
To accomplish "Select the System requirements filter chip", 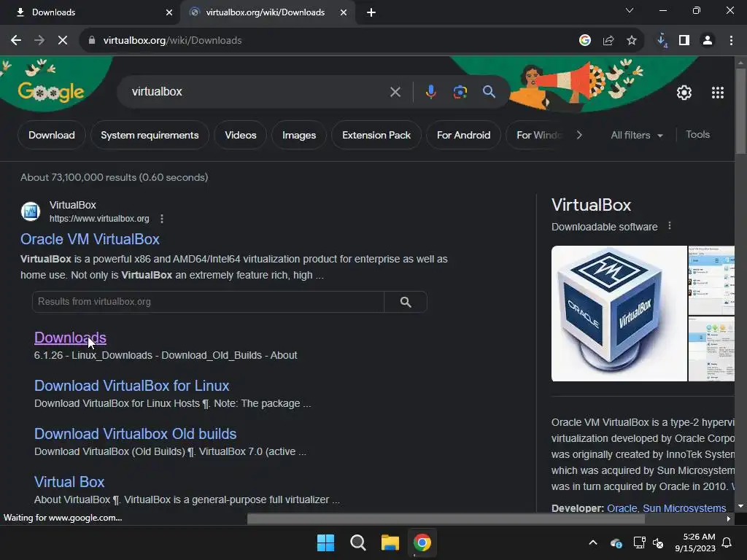I will click(x=150, y=135).
